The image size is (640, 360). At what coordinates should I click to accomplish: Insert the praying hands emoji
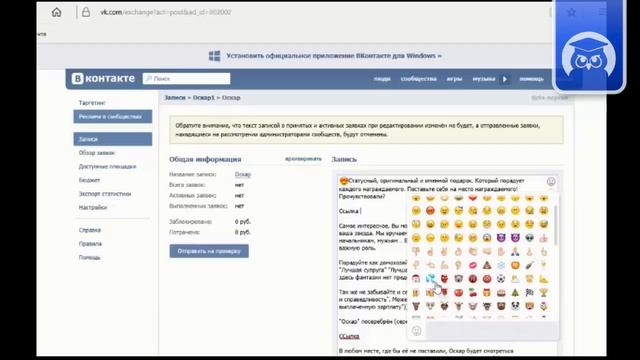pos(516,251)
